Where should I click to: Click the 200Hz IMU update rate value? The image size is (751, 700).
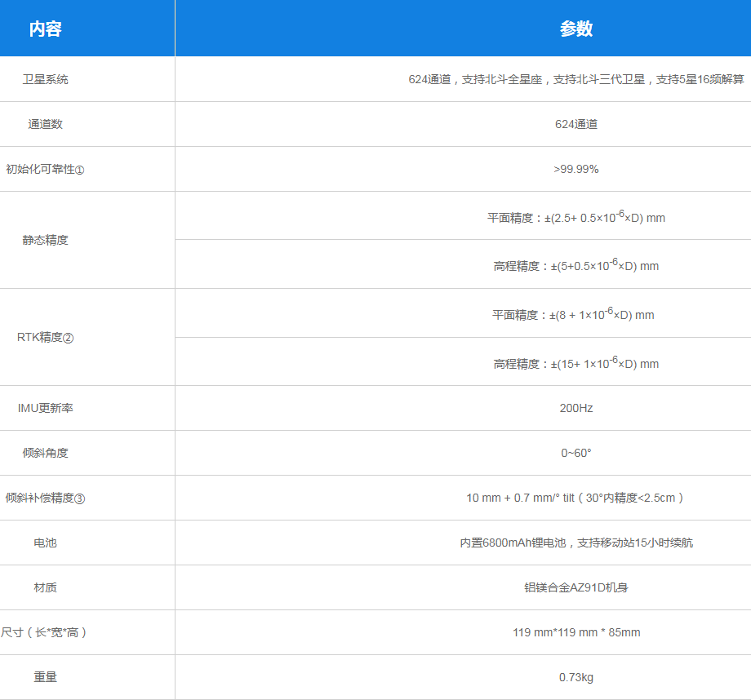pyautogui.click(x=575, y=408)
